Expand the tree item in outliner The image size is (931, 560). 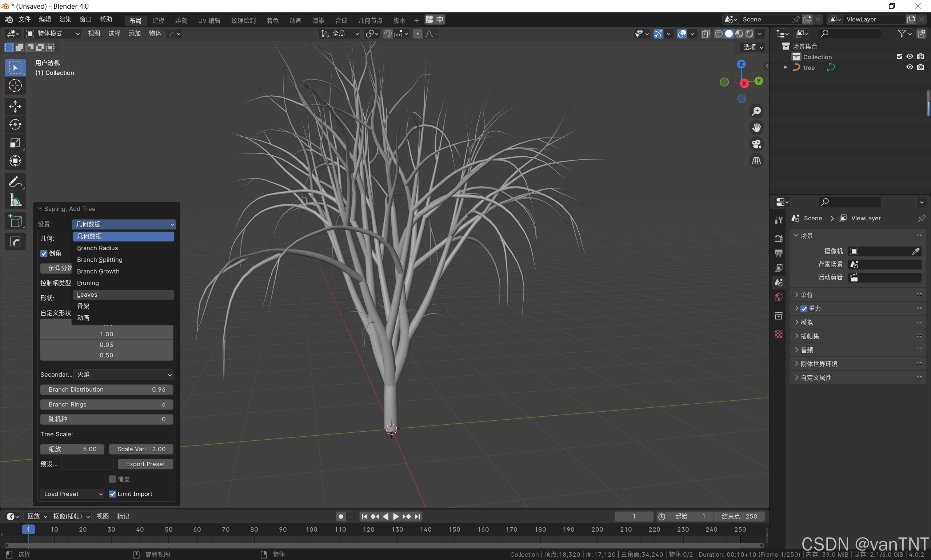[x=786, y=67]
